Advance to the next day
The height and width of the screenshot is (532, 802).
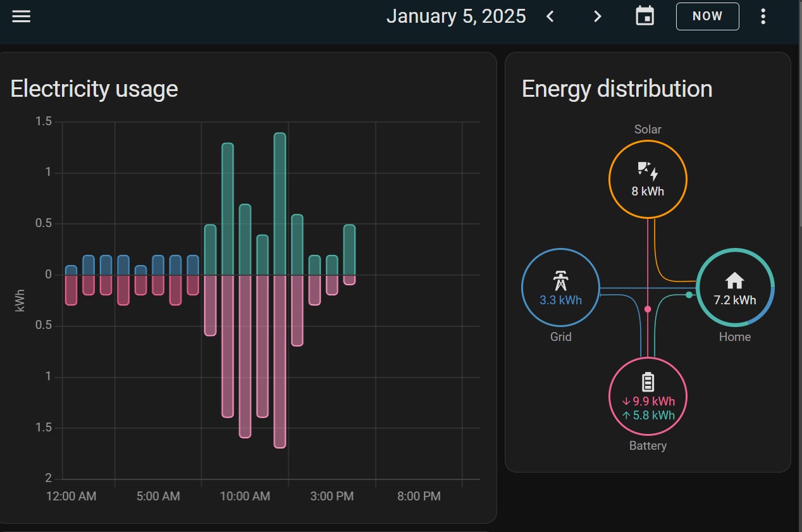597,17
